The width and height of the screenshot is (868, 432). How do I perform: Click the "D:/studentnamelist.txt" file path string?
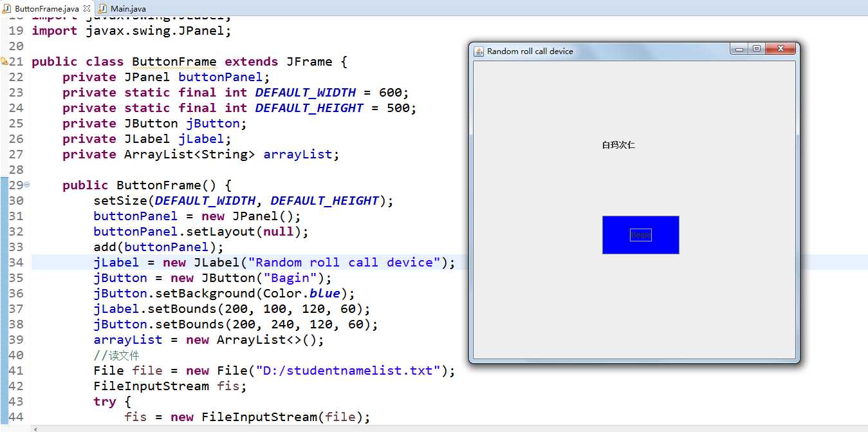[x=348, y=371]
